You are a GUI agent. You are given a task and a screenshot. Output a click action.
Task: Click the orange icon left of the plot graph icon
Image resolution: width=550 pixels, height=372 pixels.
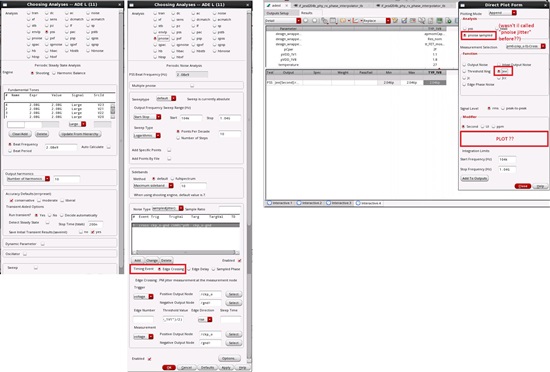pyautogui.click(x=343, y=21)
